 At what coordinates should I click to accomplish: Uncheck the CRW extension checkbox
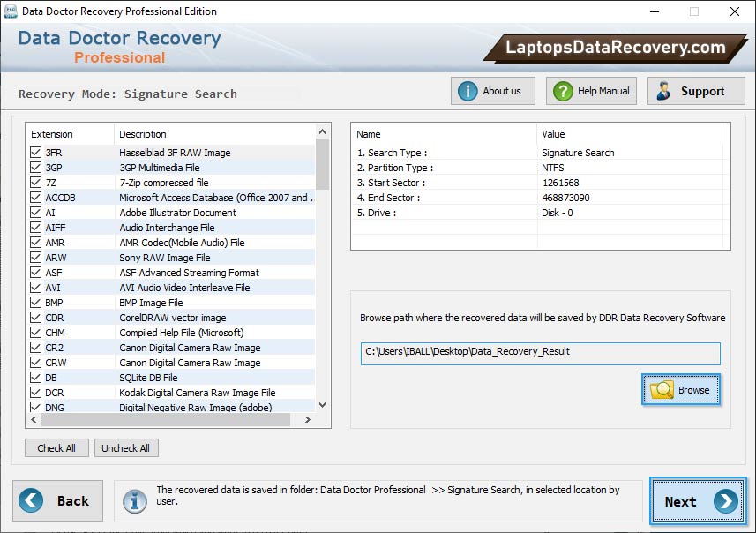pyautogui.click(x=35, y=363)
